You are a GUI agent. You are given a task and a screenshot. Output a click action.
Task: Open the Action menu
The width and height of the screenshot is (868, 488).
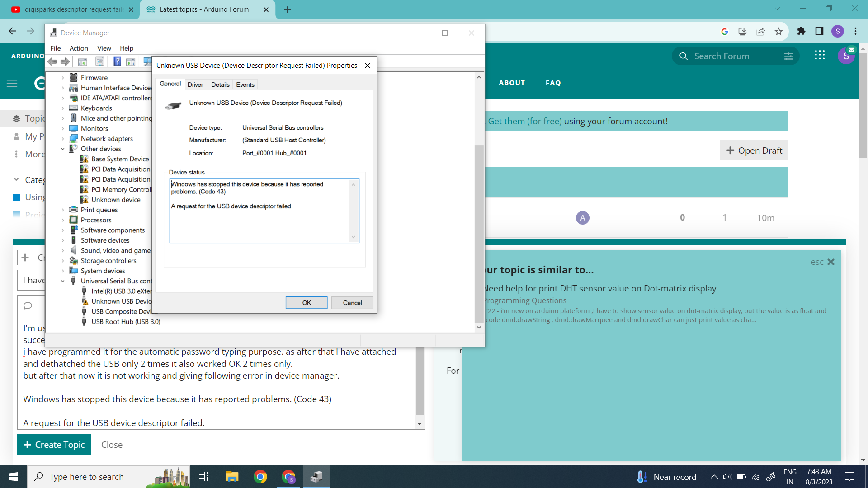[79, 48]
